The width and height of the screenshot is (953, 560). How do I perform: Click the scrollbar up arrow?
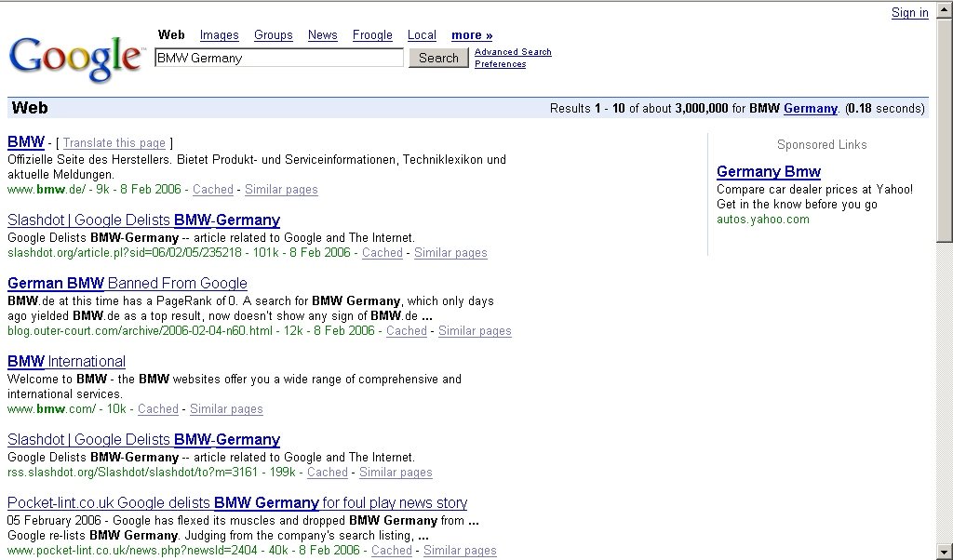click(944, 9)
